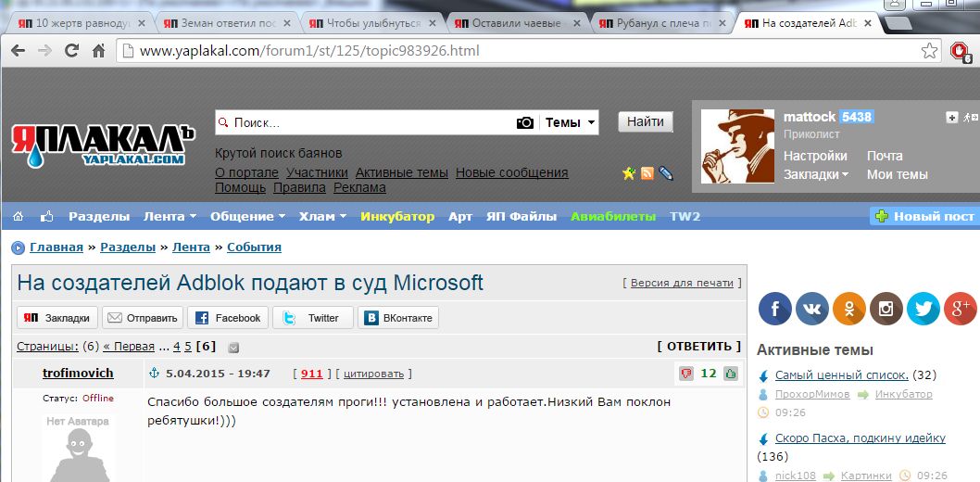Click the Найти search button
Image resolution: width=980 pixels, height=482 pixels.
pos(646,121)
